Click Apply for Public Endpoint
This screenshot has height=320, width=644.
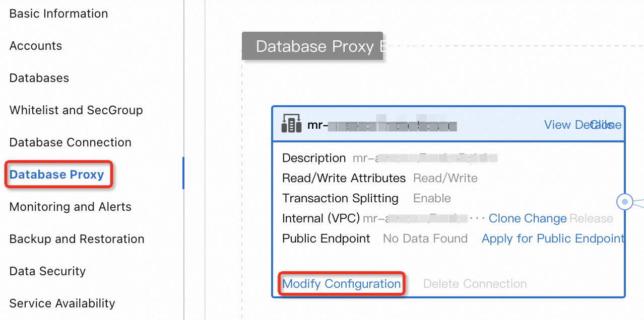(553, 238)
